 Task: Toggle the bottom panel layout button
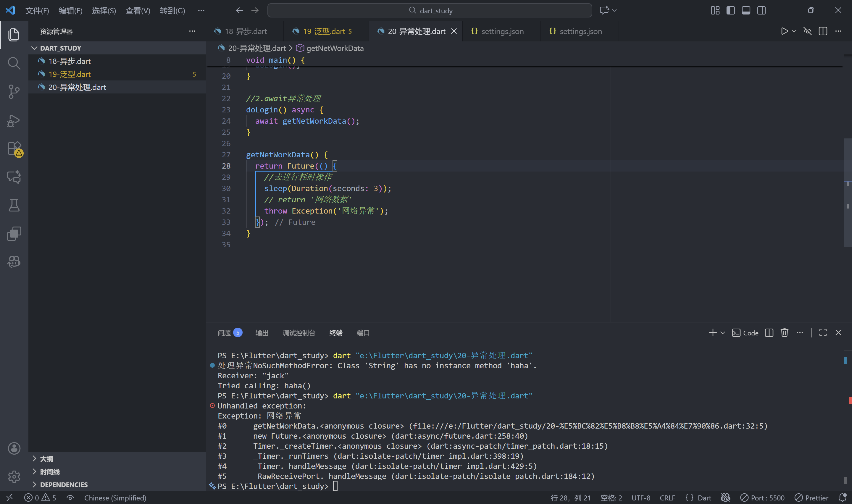coord(746,11)
